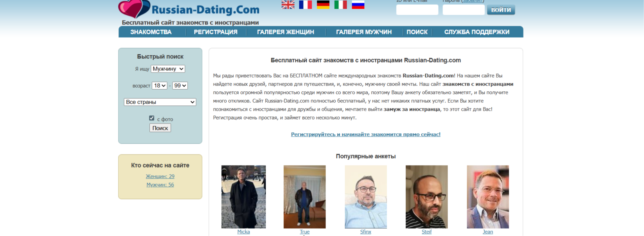
Task: Expand the maximum age dropdown showing 99
Action: coord(180,86)
